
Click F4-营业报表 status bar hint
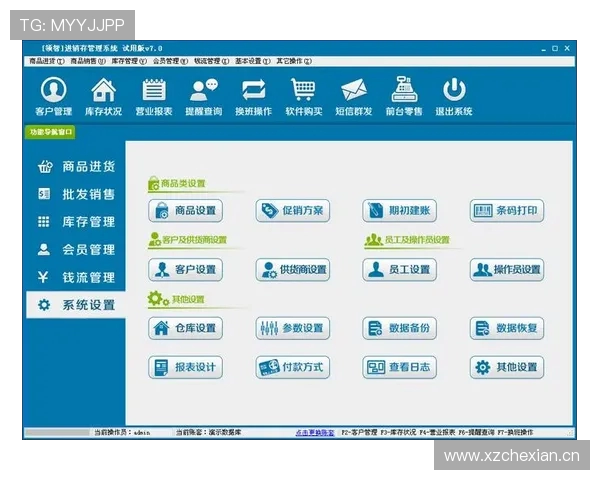437,433
